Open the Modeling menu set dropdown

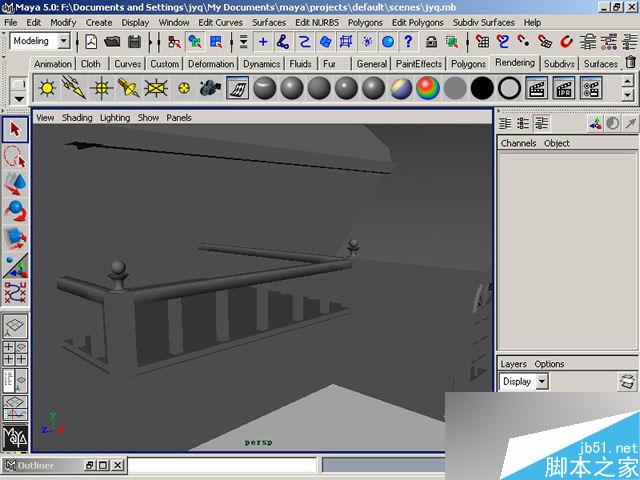pyautogui.click(x=64, y=41)
